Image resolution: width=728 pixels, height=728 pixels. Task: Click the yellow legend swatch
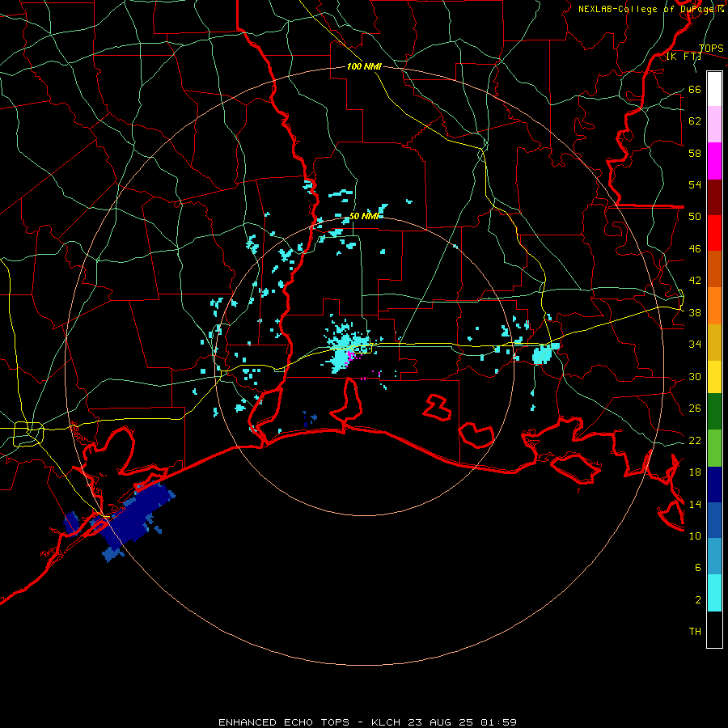[714, 377]
